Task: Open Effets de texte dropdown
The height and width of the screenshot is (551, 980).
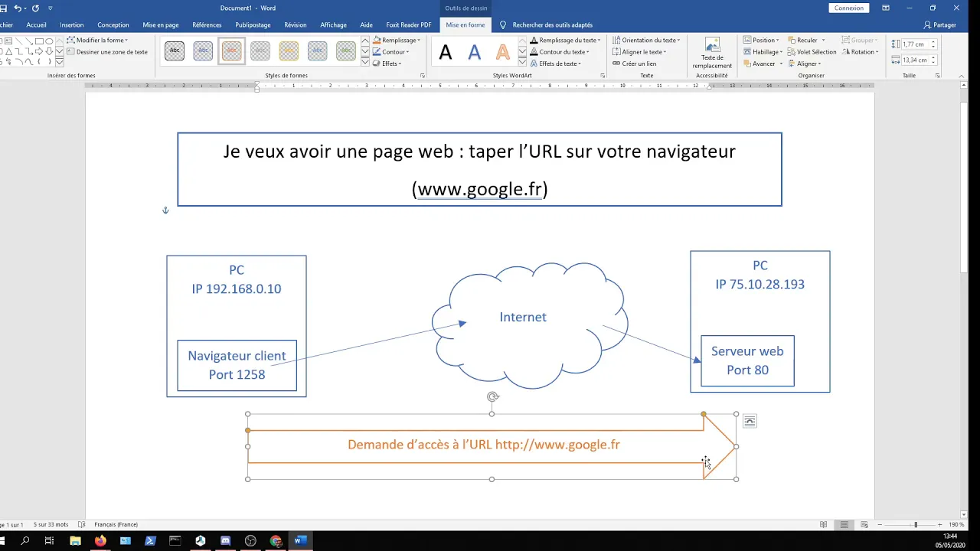Action: tap(557, 64)
